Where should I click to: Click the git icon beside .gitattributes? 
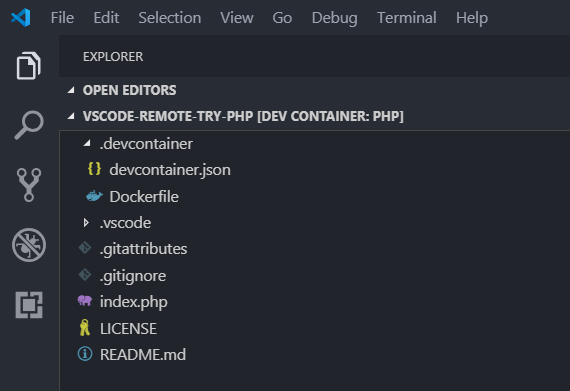click(x=85, y=248)
